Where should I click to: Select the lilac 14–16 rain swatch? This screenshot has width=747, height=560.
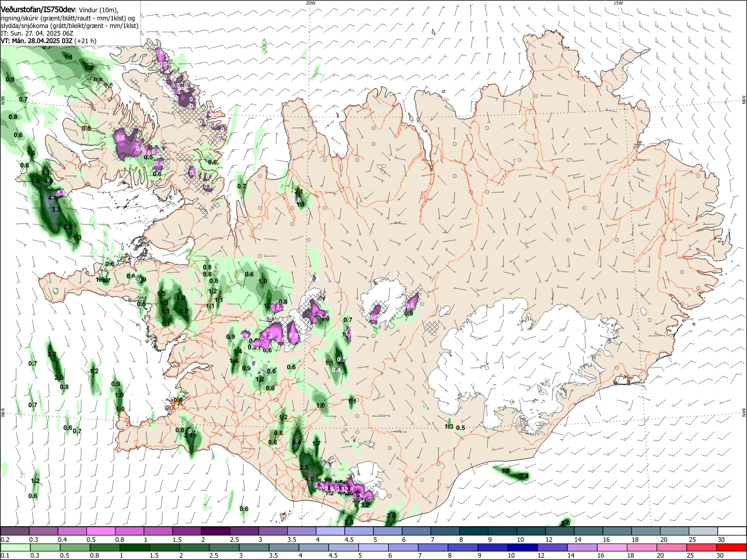pos(581,547)
